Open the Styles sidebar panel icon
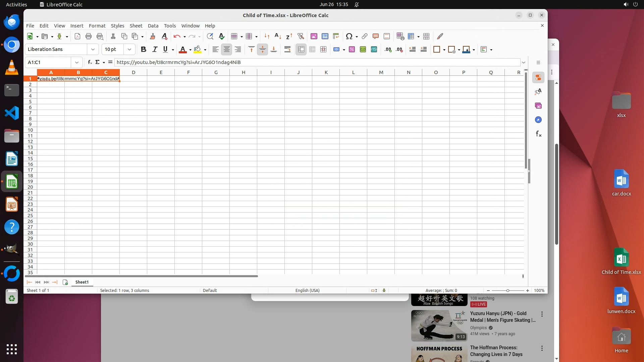This screenshot has height=362, width=644. [538, 92]
